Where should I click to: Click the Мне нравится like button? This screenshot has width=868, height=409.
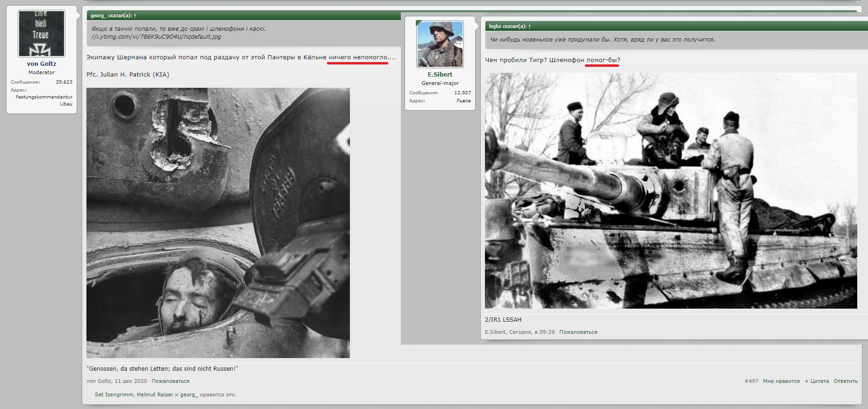781,381
